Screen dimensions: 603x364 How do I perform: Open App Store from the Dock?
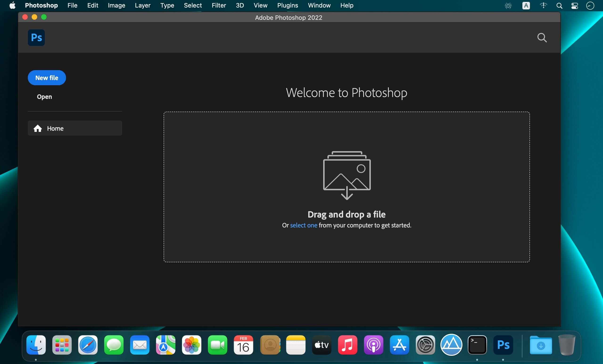(399, 344)
